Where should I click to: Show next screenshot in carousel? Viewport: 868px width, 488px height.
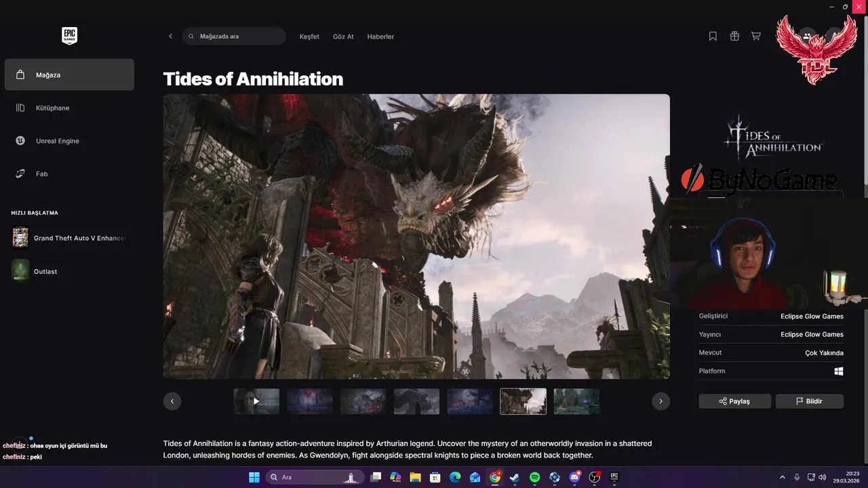660,401
